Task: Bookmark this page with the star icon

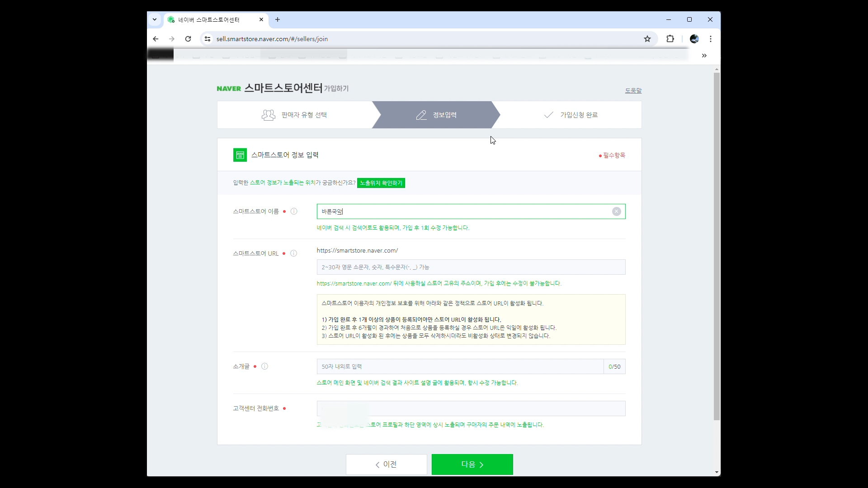Action: click(647, 39)
